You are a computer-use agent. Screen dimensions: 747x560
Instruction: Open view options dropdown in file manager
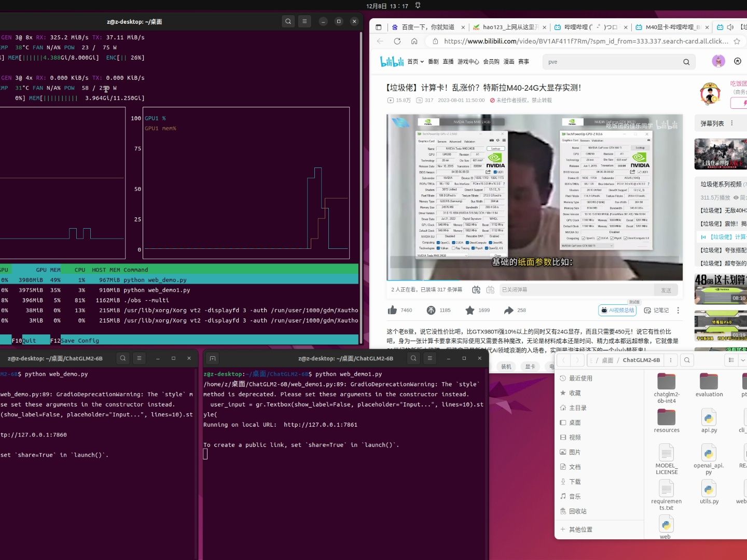click(743, 360)
